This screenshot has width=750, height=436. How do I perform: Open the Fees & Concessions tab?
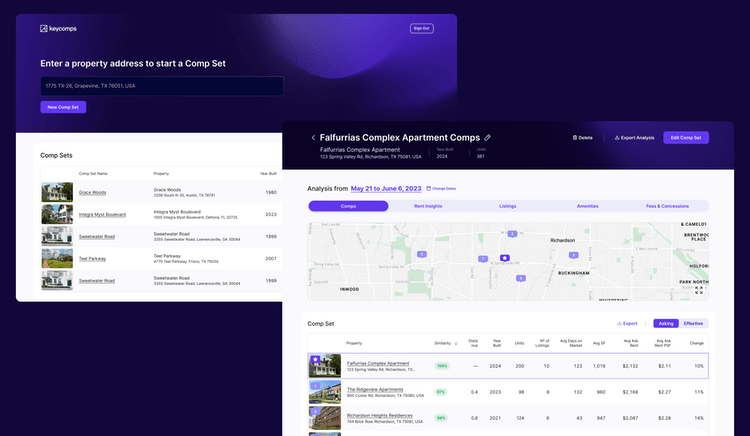point(668,206)
